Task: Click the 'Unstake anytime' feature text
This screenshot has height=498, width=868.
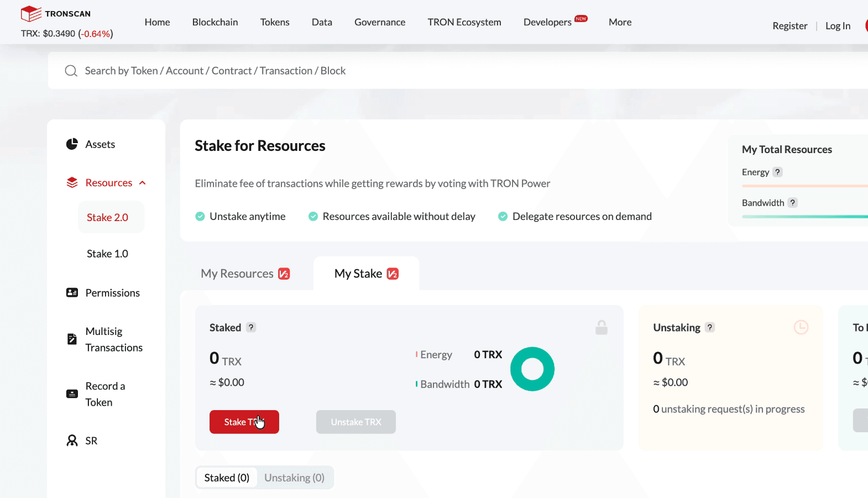Action: coord(248,216)
